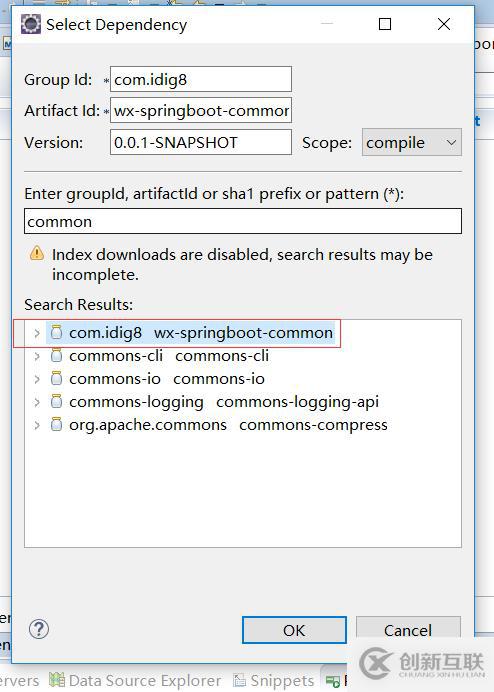Expand the commons-cli search result
Image resolution: width=494 pixels, height=692 pixels.
[37, 356]
